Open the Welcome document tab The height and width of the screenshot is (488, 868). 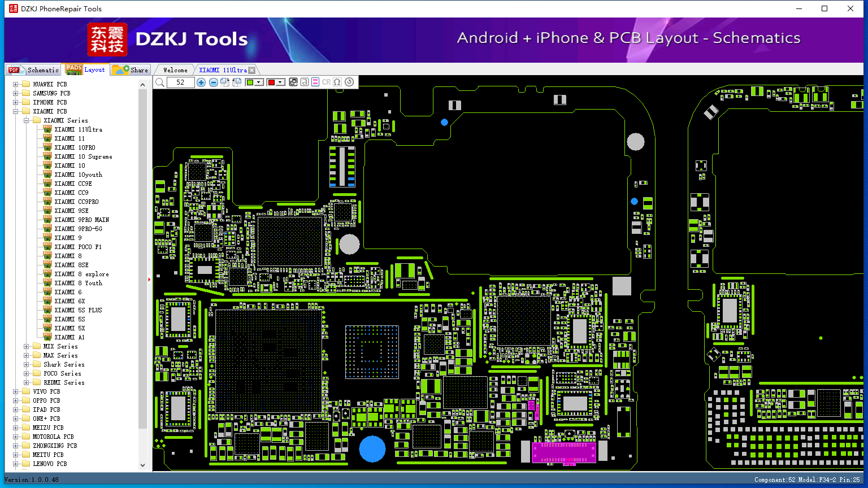tap(175, 70)
